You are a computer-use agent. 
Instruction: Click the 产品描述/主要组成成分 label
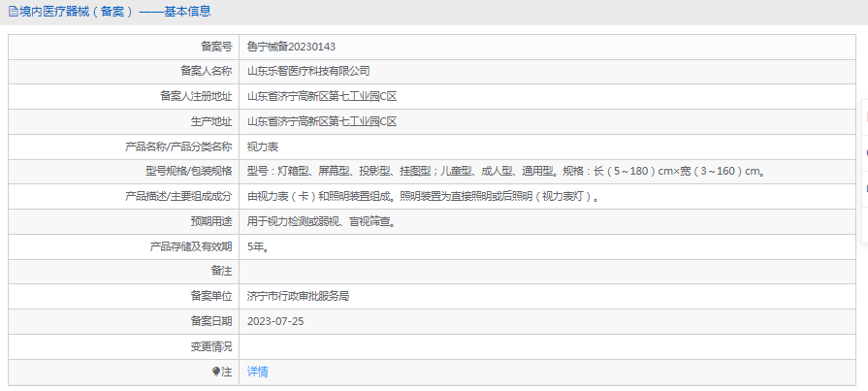[x=179, y=197]
